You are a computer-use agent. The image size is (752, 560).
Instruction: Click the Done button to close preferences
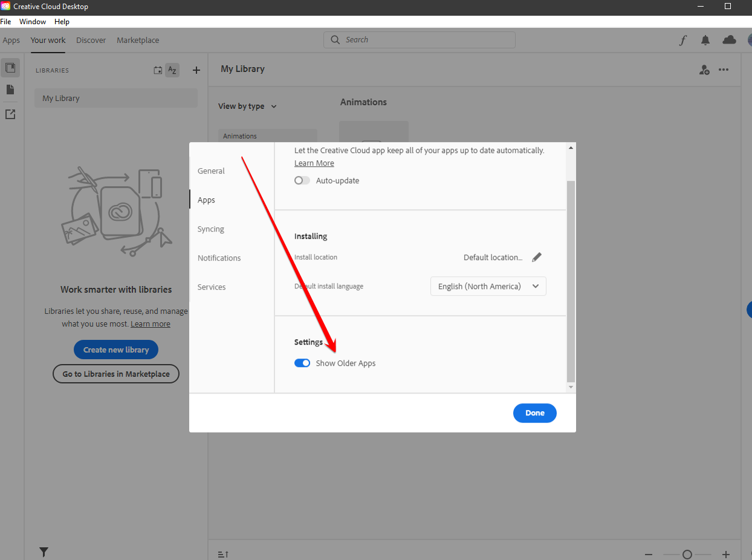click(534, 412)
